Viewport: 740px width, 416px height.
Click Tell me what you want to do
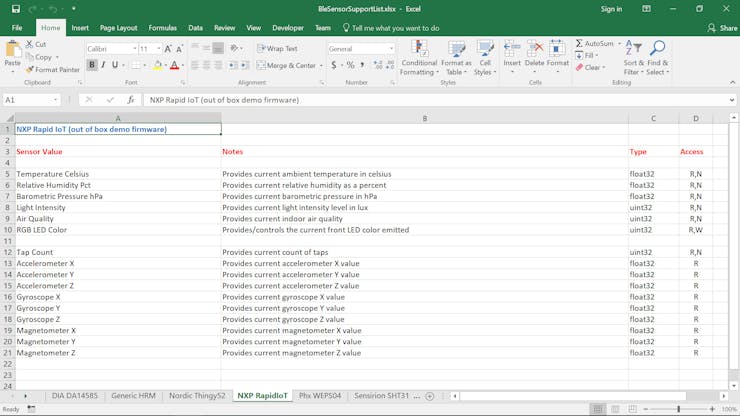click(391, 28)
